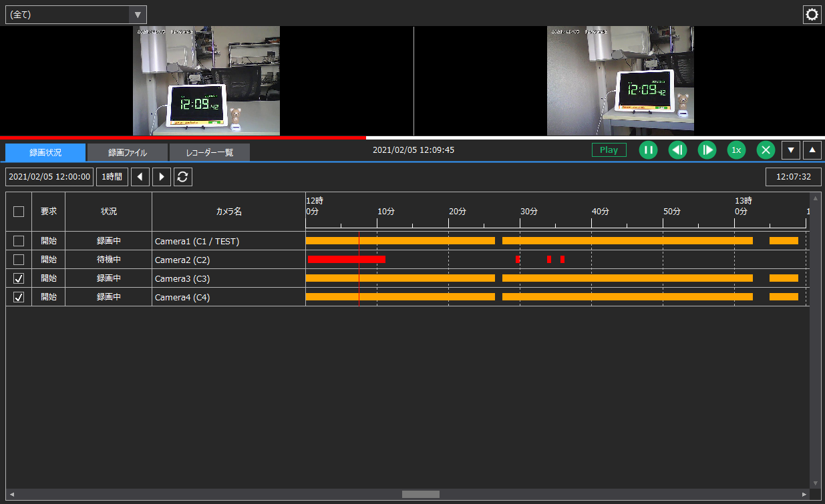Expand the panel with up arrow

[x=812, y=150]
